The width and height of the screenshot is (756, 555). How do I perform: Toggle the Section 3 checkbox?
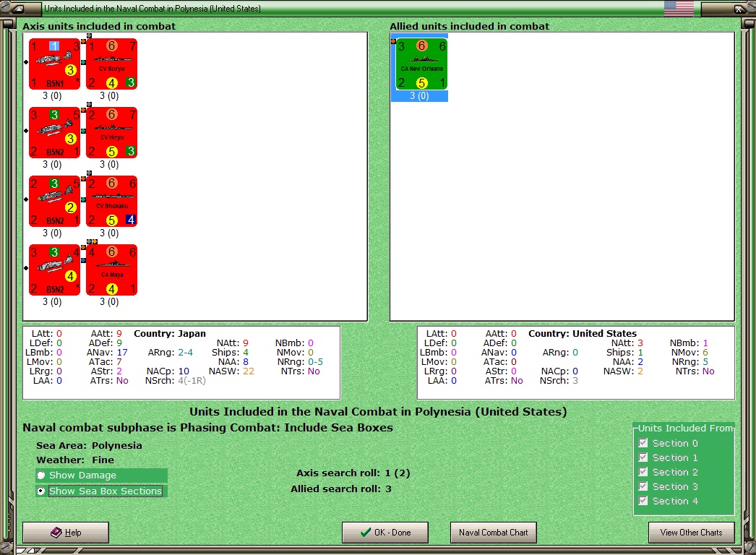[643, 486]
